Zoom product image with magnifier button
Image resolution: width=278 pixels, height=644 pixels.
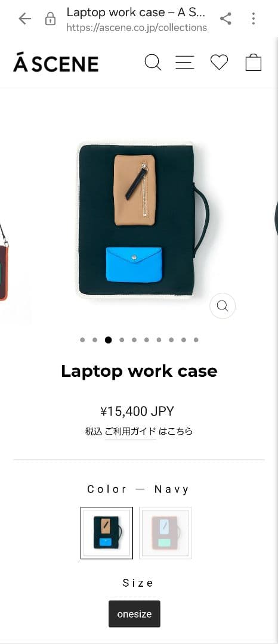(223, 306)
